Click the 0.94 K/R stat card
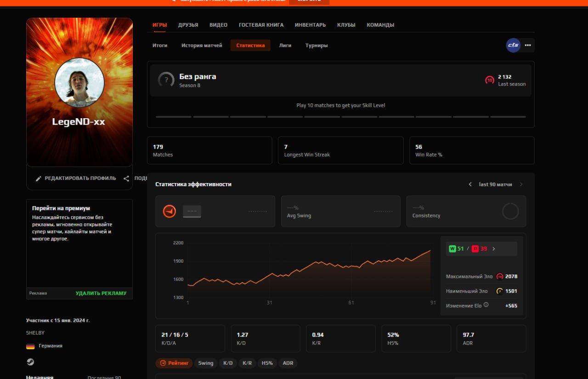Screen dimensions: 588x379 [341, 339]
